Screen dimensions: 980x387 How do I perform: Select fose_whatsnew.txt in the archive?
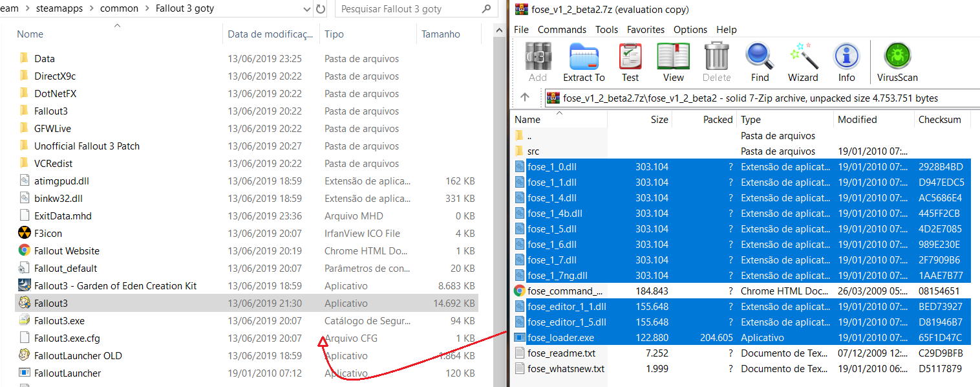coord(566,369)
